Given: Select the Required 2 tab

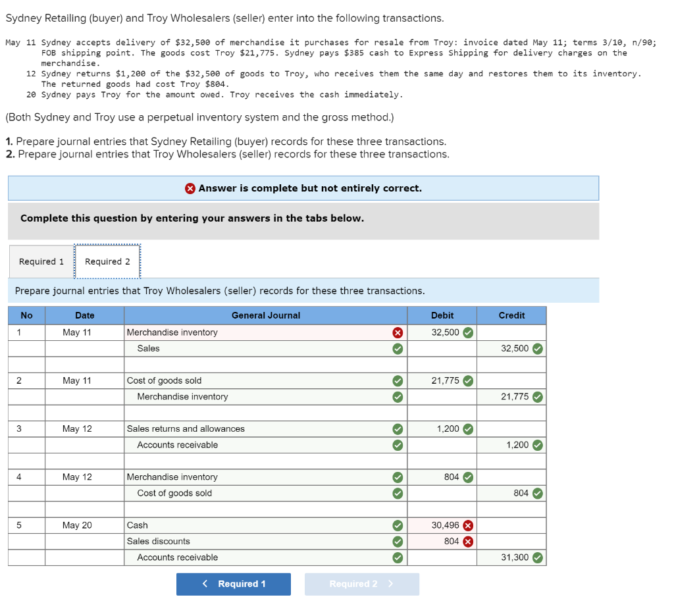Looking at the screenshot, I should coord(107,261).
